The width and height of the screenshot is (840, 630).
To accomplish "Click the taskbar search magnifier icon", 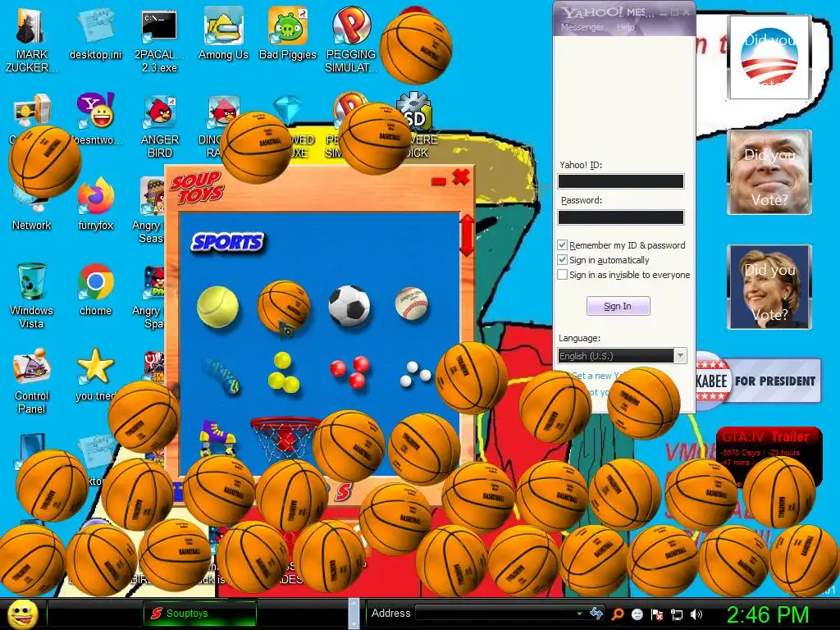I will tap(617, 614).
